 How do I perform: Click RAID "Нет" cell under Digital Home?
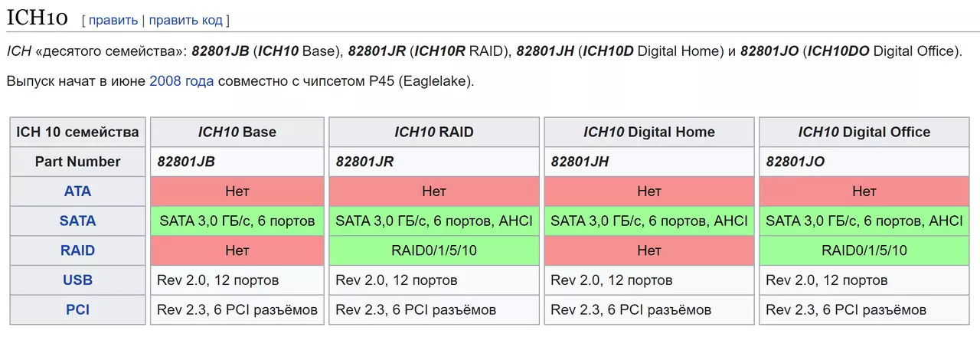coord(649,250)
